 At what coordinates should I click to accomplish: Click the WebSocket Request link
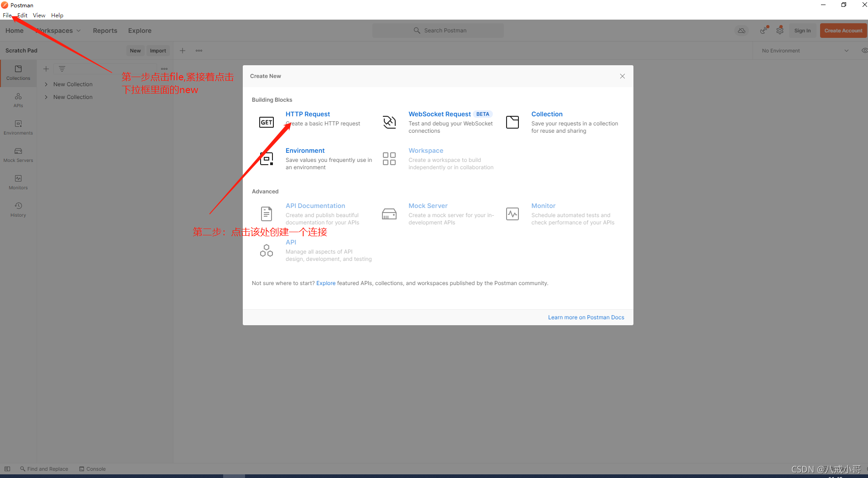(439, 114)
